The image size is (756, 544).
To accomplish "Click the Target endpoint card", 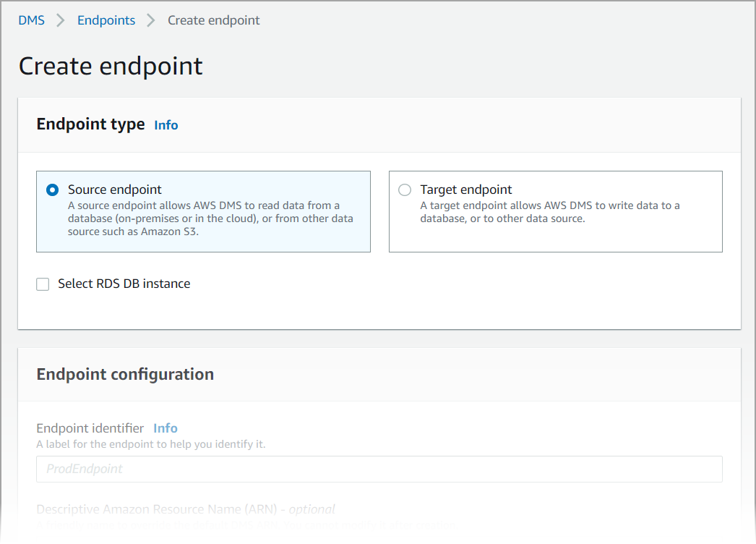I will point(555,211).
